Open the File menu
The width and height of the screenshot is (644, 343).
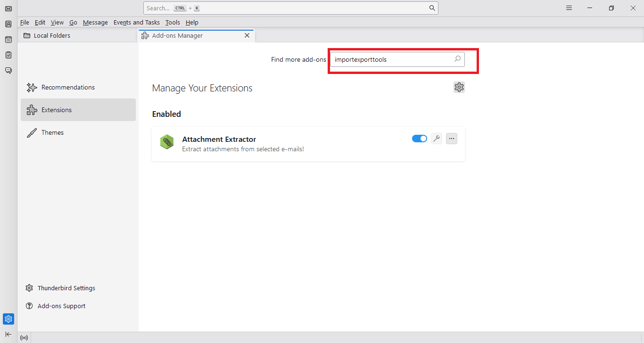[25, 22]
